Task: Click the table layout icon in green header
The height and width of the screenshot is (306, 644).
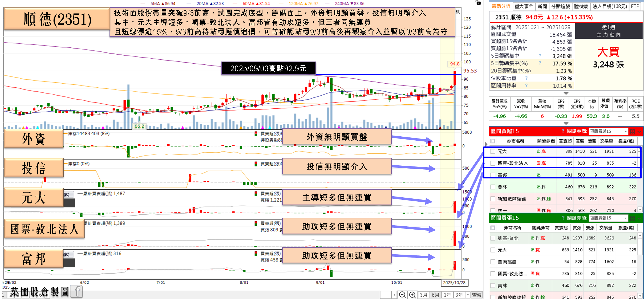Action: 633,218
